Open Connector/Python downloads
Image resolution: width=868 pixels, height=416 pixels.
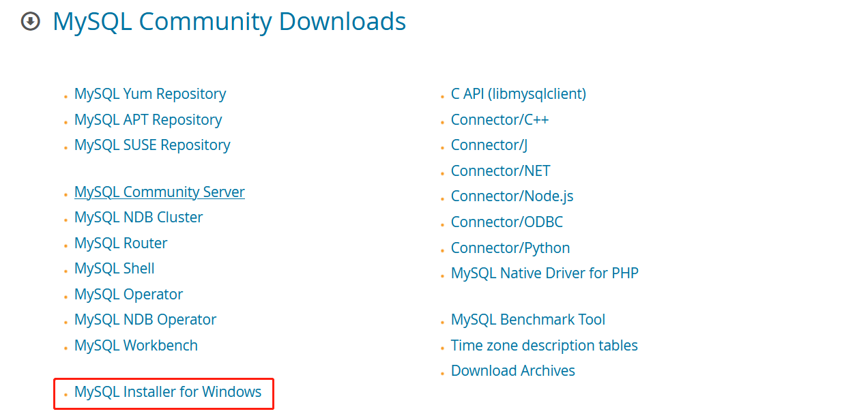[510, 248]
